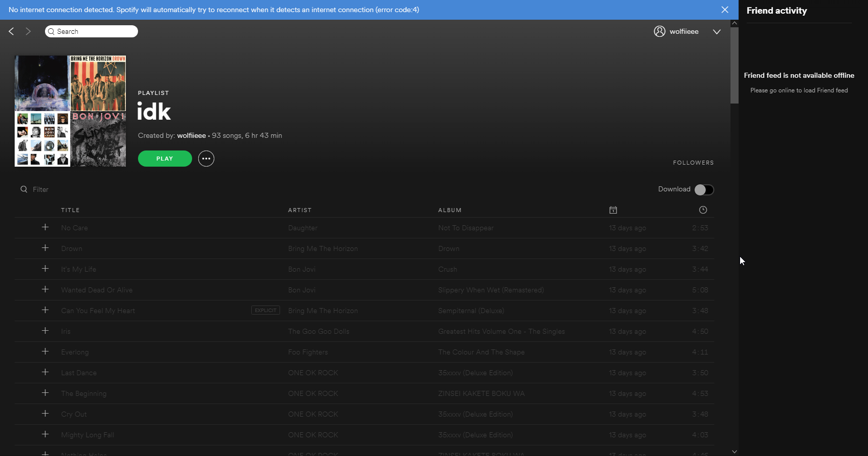The image size is (868, 456).
Task: Add It's My Life with plus icon
Action: (45, 269)
